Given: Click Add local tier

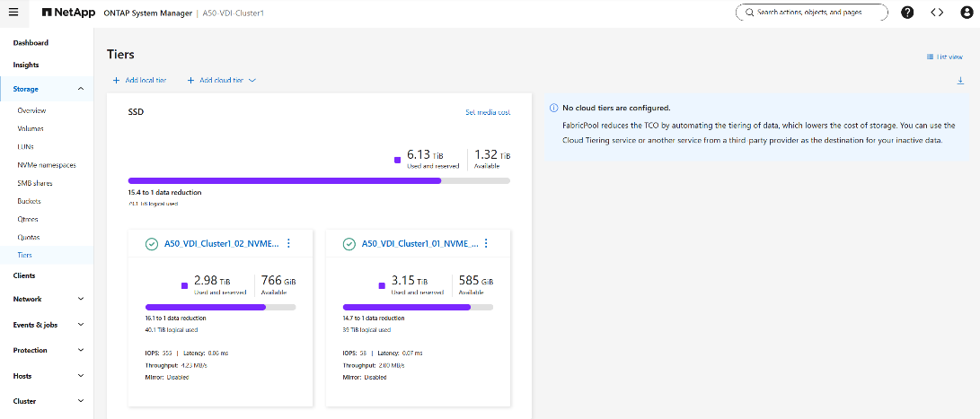Looking at the screenshot, I should pyautogui.click(x=146, y=81).
